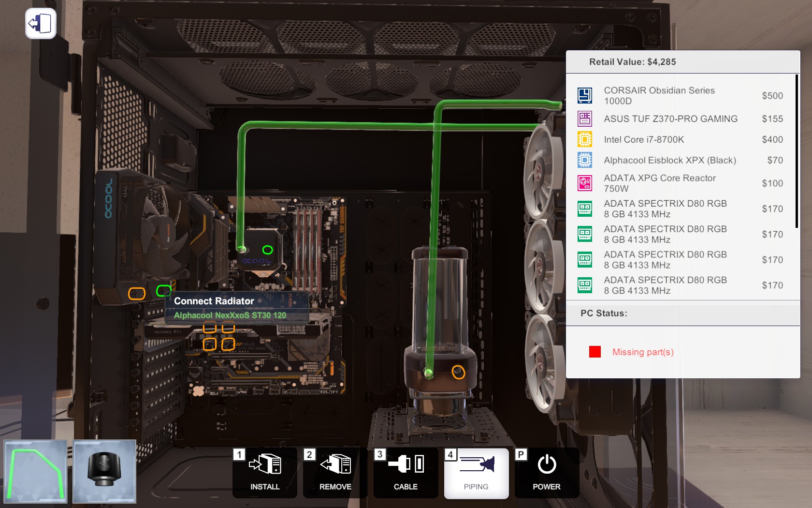The image size is (812, 508).
Task: Click the POWER button
Action: 547,473
